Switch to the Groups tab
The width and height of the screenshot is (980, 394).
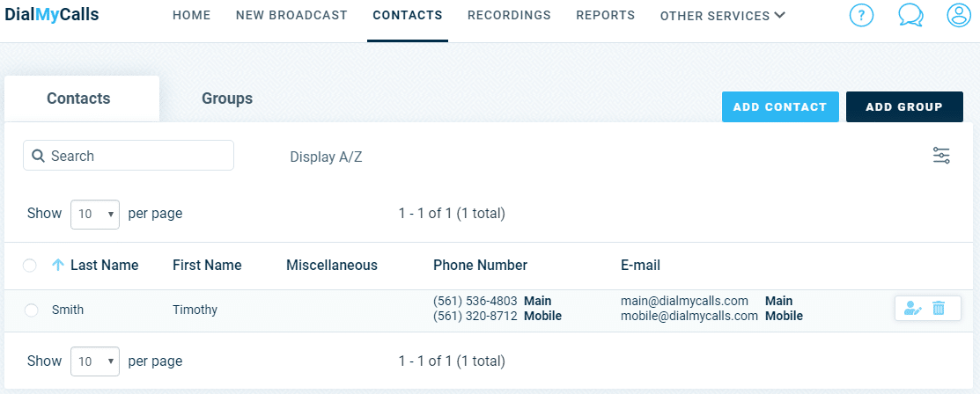pyautogui.click(x=227, y=98)
